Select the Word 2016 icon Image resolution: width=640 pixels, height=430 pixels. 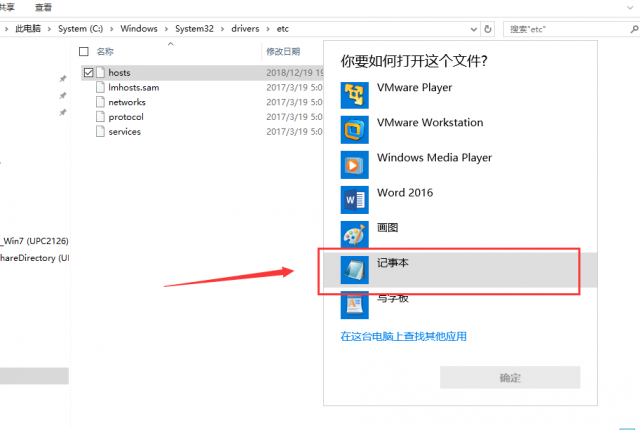tap(354, 200)
